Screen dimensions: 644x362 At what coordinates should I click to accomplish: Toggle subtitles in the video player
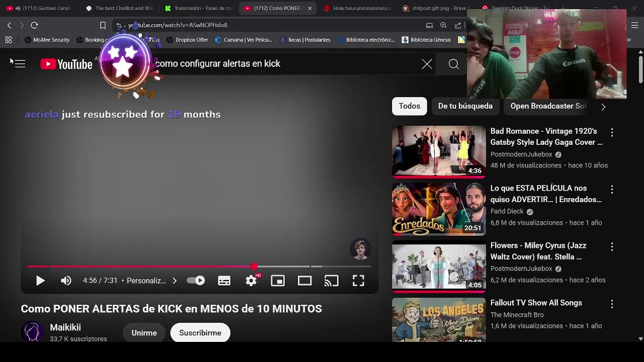coord(224,281)
